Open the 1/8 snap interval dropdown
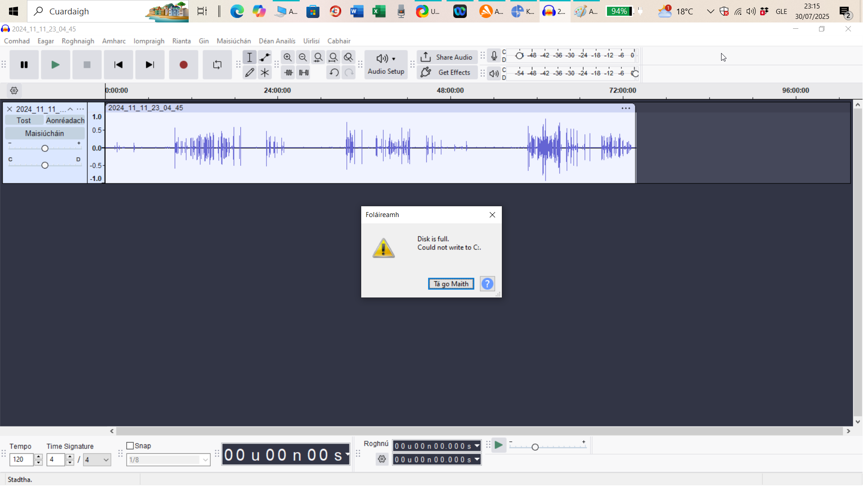868x488 pixels. 168,460
